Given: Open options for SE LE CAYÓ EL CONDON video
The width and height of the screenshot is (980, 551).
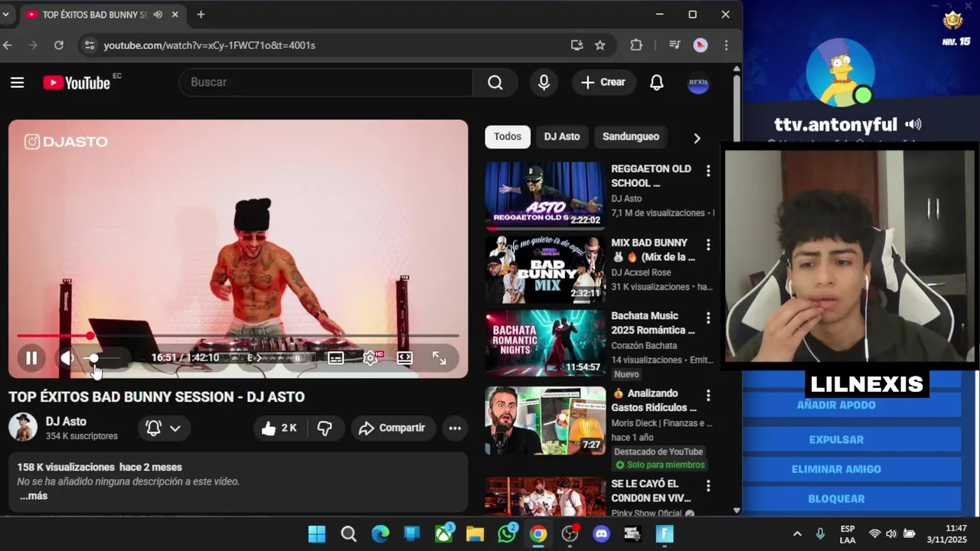Looking at the screenshot, I should (x=707, y=486).
